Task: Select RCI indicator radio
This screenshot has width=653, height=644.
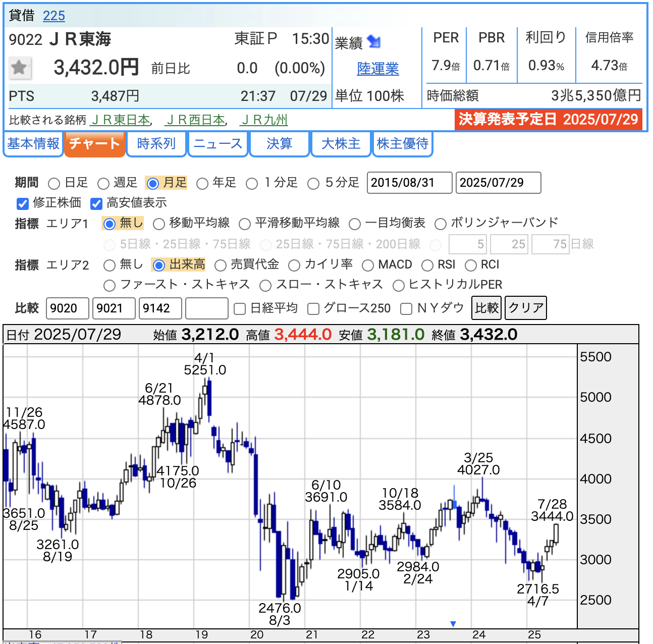Action: (470, 265)
